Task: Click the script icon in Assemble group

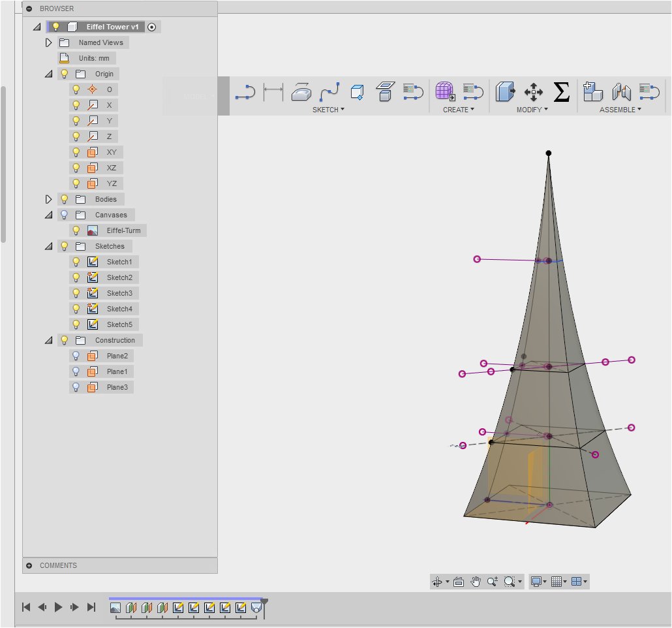Action: [649, 91]
